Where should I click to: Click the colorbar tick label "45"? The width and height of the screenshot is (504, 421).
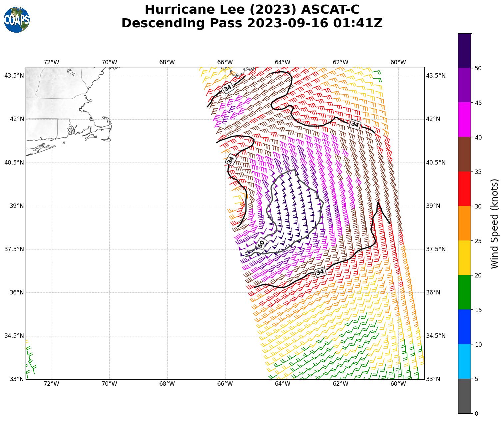[478, 103]
